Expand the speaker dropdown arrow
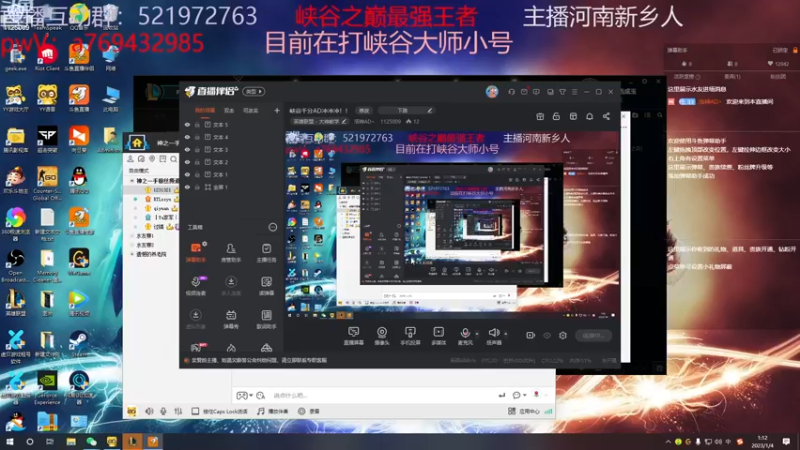Viewport: 800px width, 450px height. 506,334
